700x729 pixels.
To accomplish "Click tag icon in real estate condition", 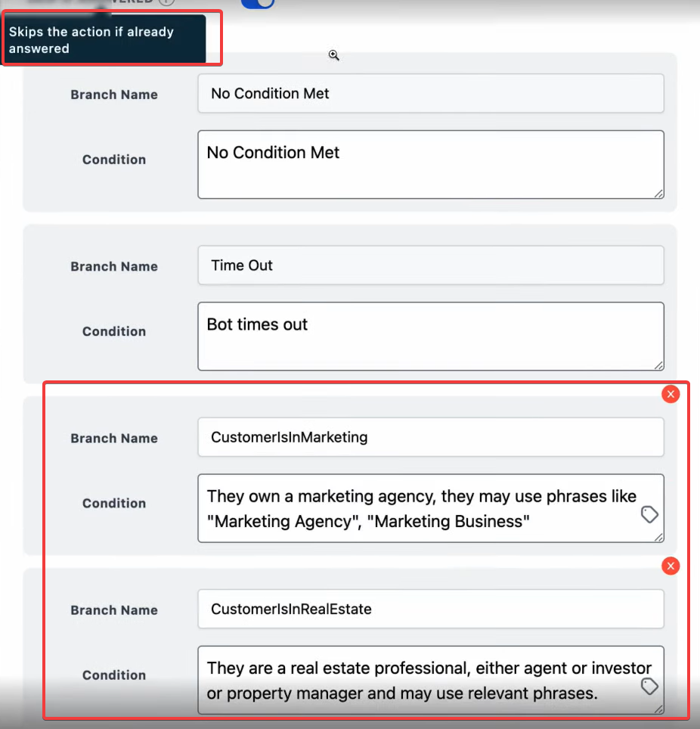I will tap(649, 686).
